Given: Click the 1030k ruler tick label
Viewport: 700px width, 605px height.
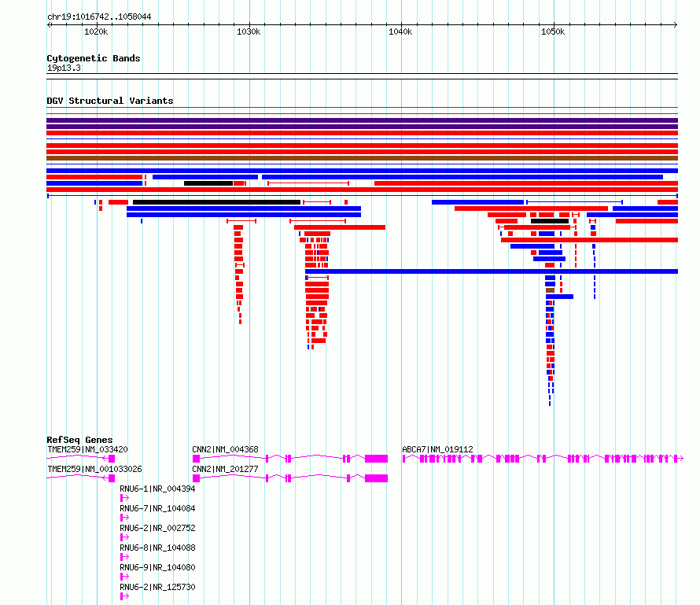Looking at the screenshot, I should click(249, 31).
